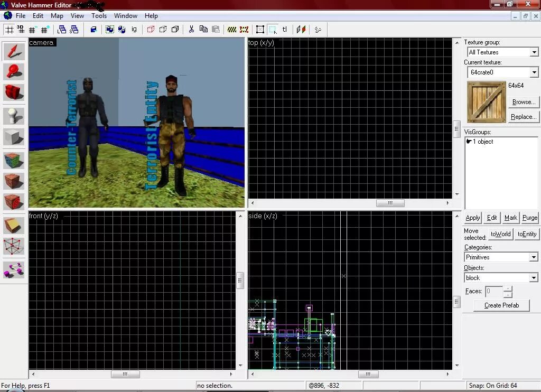Click the top view horizontal scrollbar thumb
The image size is (541, 392).
(390, 203)
